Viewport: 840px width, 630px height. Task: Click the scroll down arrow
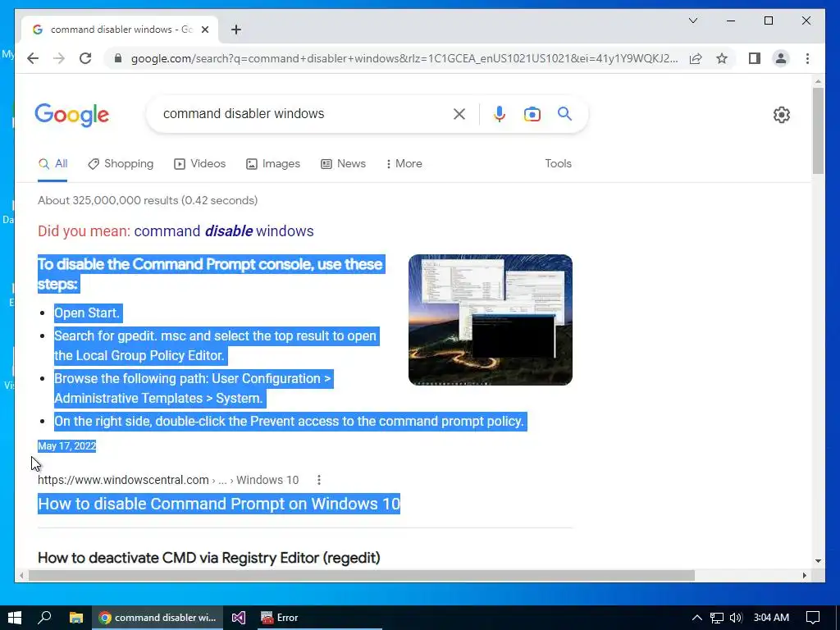[818, 561]
